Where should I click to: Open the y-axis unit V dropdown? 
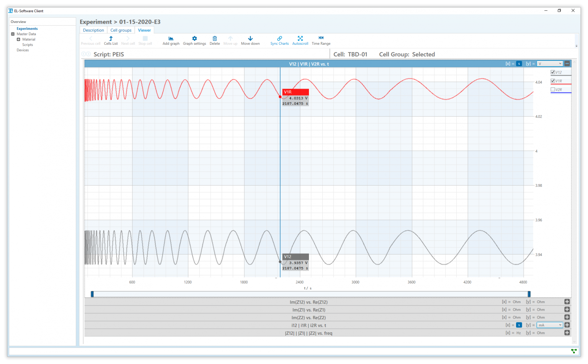(x=550, y=64)
